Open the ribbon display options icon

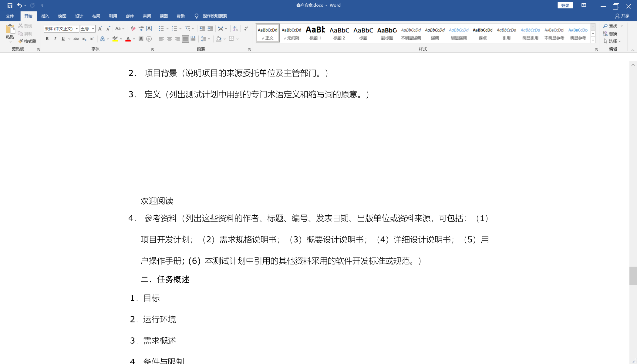point(584,5)
